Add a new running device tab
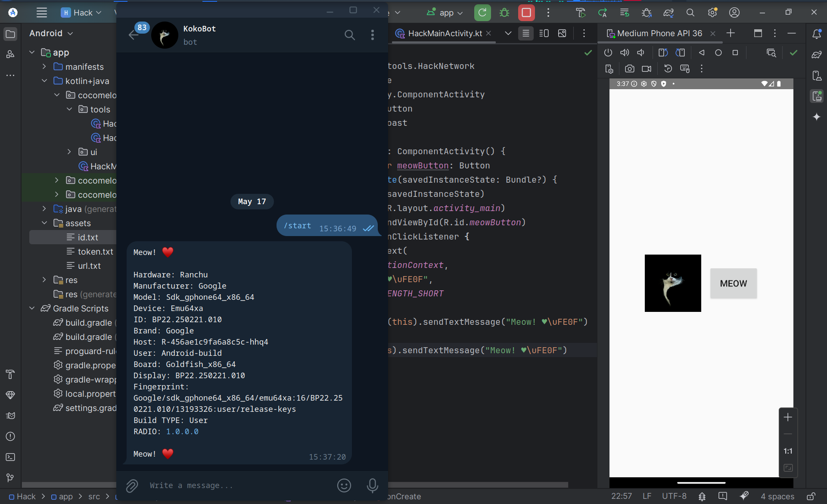Viewport: 827px width, 504px height. click(731, 33)
